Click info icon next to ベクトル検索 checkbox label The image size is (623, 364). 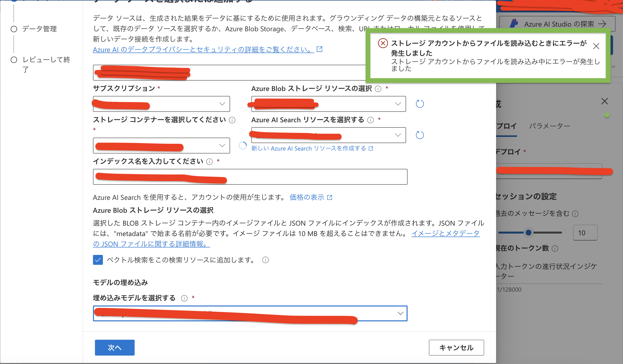pyautogui.click(x=265, y=260)
